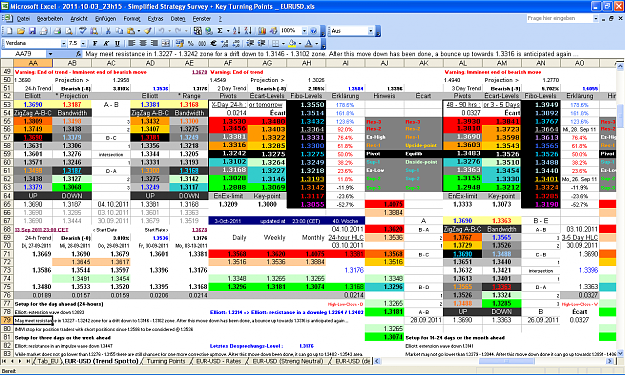Open the font size 7.5 dropdown
This screenshot has height=375, width=625.
(83, 43)
